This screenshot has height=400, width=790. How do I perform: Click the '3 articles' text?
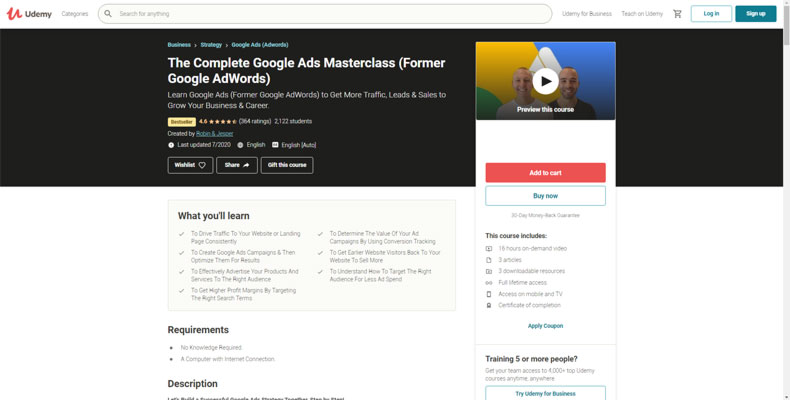510,260
